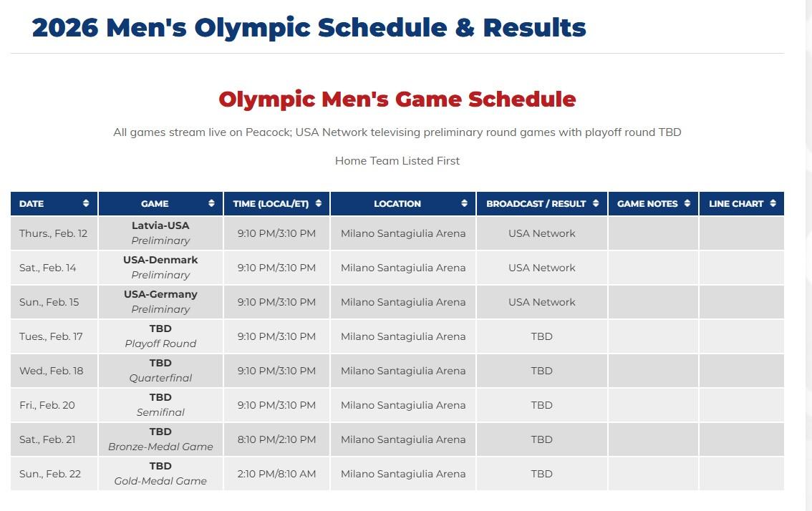This screenshot has width=812, height=511.
Task: Click the Semifinal row's Milano Santagiulia Arena cell
Action: tap(403, 405)
